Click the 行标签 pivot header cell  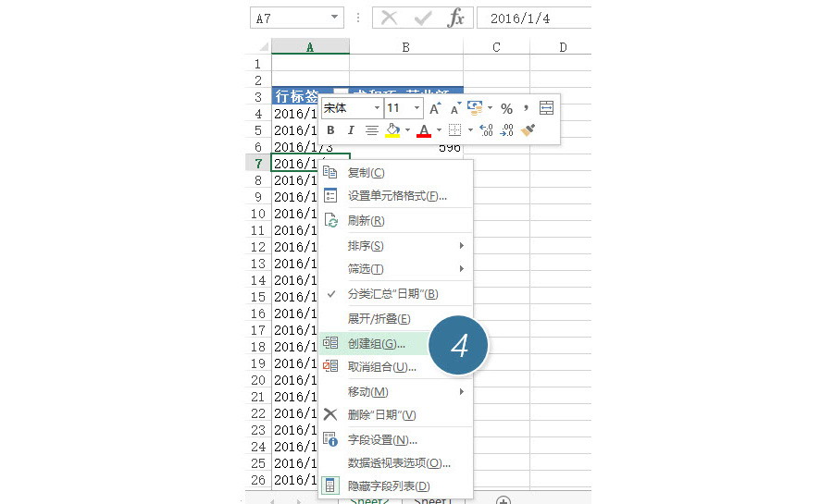click(x=303, y=96)
